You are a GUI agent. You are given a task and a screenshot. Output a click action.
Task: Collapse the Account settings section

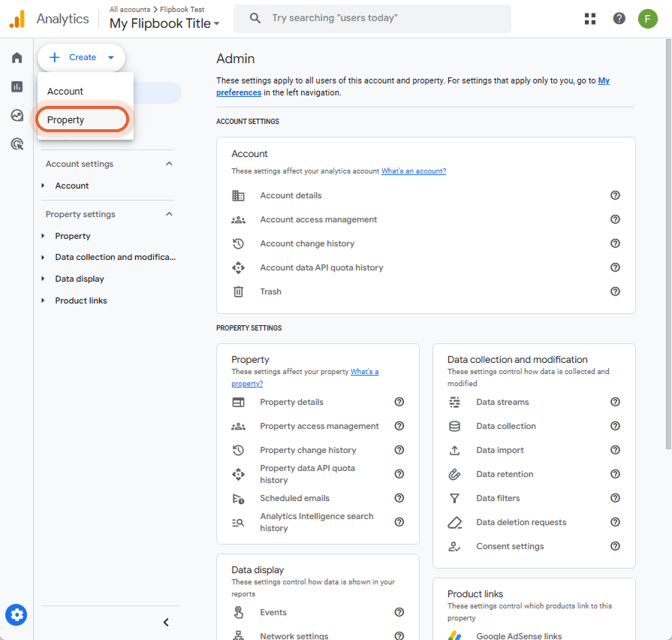(169, 164)
